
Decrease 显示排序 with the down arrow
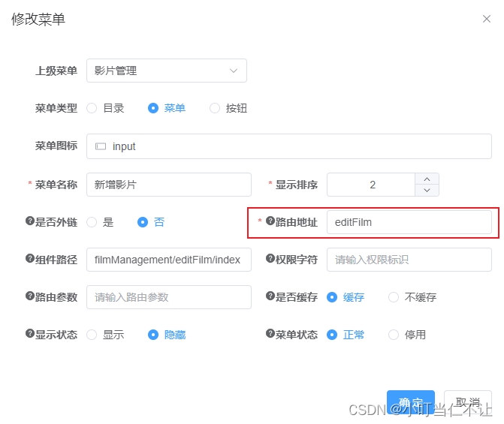[427, 191]
